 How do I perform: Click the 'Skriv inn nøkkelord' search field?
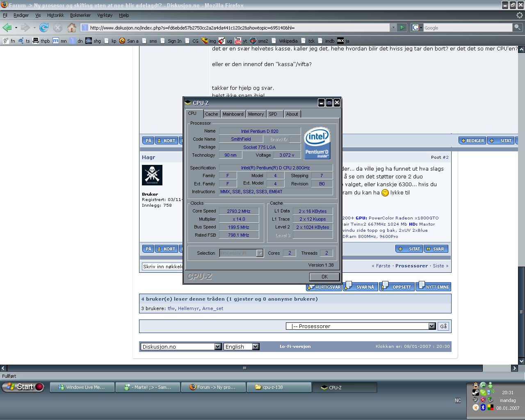pos(162,267)
